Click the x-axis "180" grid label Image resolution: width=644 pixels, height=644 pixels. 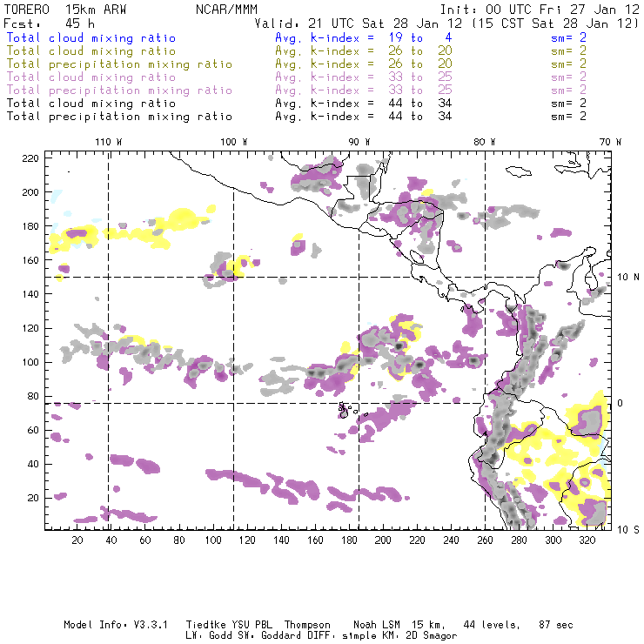[349, 540]
